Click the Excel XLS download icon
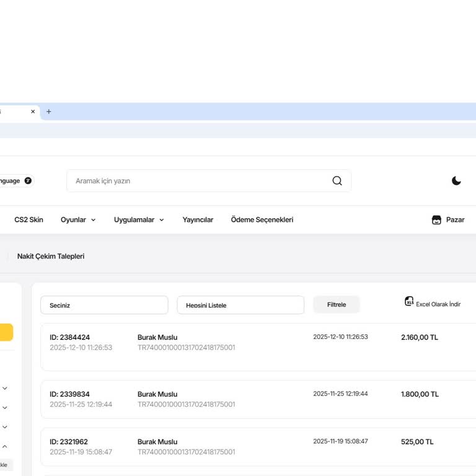 [409, 302]
